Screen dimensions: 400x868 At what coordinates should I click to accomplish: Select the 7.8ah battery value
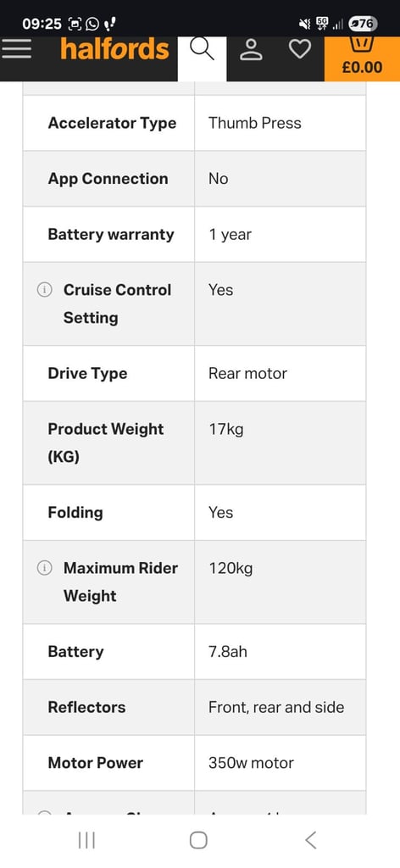click(x=228, y=652)
